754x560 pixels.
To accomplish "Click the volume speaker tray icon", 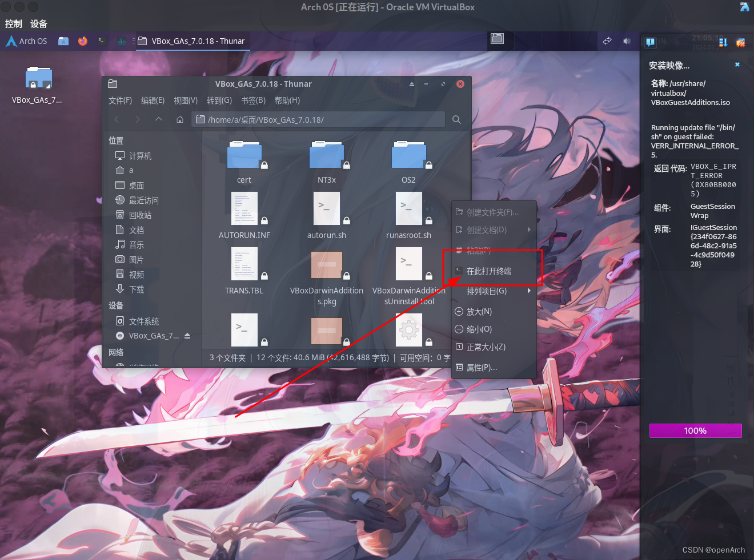I will (627, 41).
